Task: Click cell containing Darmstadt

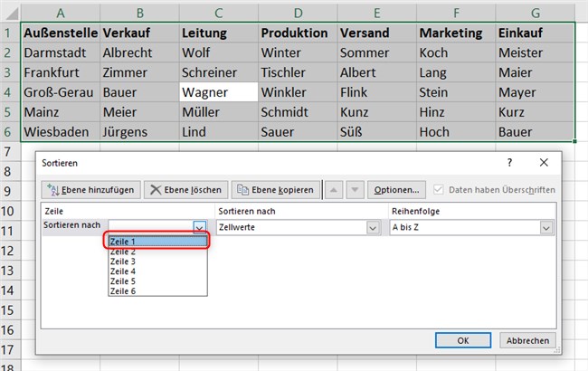Action: pyautogui.click(x=61, y=52)
